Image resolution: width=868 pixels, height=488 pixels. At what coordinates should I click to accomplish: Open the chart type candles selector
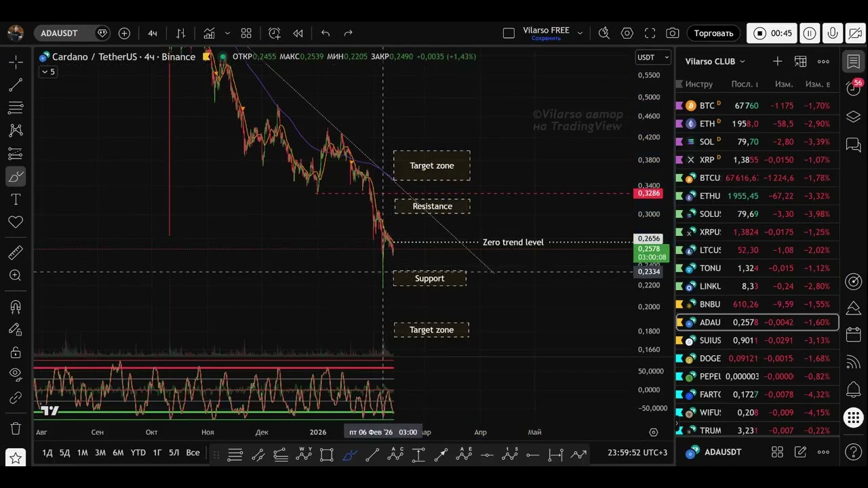181,33
